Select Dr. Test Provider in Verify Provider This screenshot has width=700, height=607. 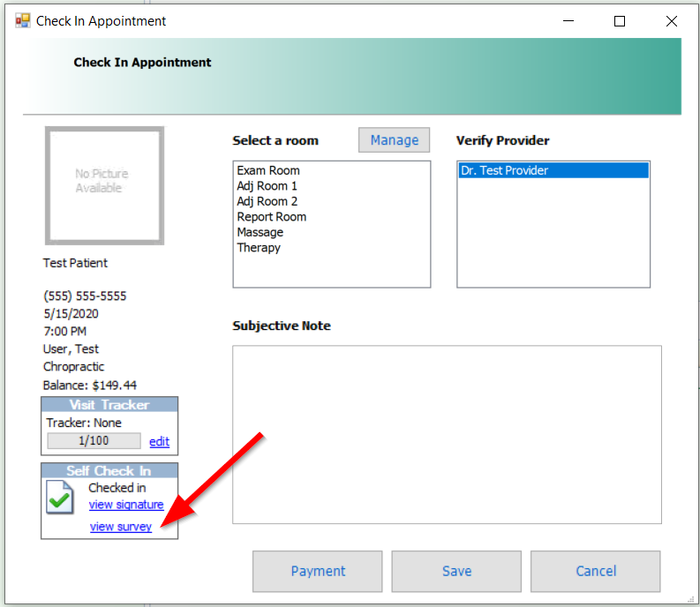point(553,170)
